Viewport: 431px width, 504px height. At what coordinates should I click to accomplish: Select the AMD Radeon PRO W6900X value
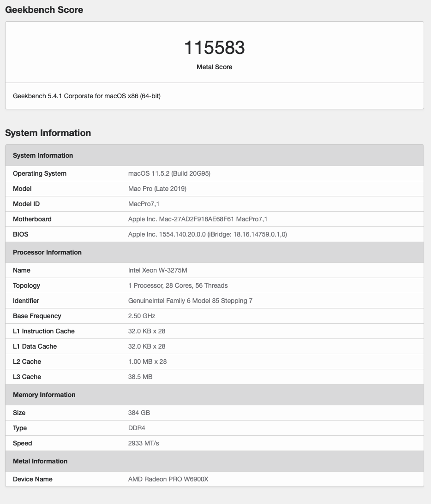[x=168, y=479]
